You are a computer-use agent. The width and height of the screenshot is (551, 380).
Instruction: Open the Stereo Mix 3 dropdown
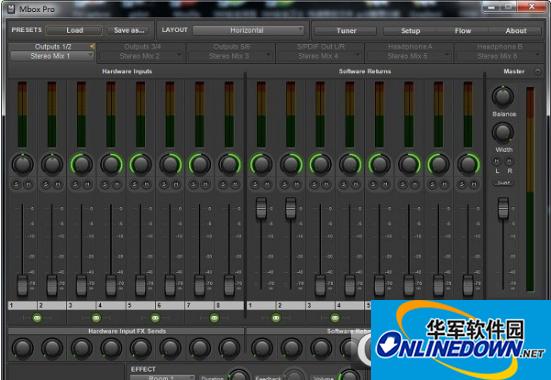click(x=231, y=56)
